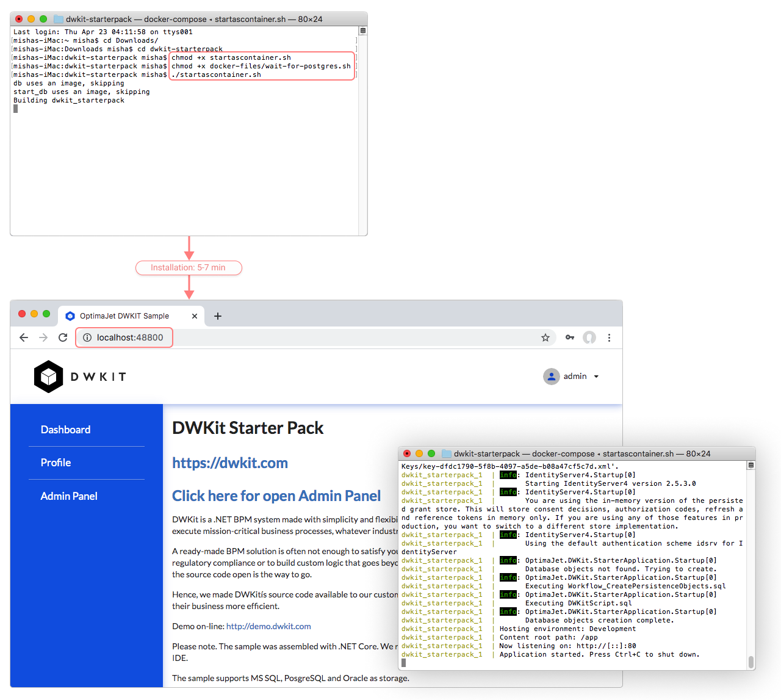Maximize the Chrome browser window
Screen dimensions: 781x700
point(46,314)
